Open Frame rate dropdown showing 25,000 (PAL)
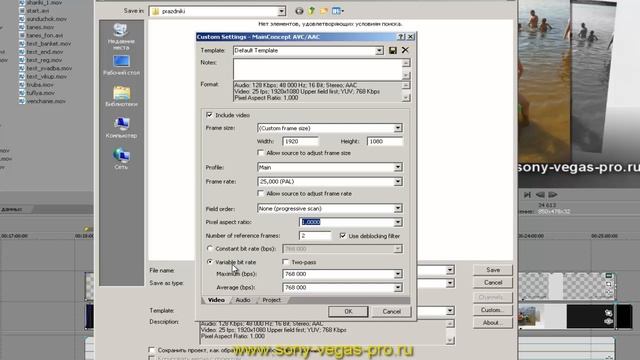Image resolution: width=640 pixels, height=360 pixels. click(398, 182)
